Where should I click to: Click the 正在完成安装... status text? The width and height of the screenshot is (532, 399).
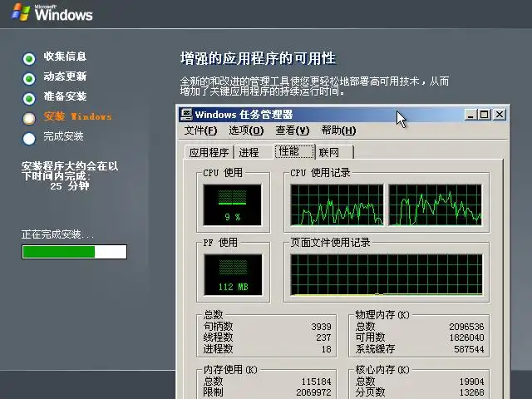click(x=57, y=234)
